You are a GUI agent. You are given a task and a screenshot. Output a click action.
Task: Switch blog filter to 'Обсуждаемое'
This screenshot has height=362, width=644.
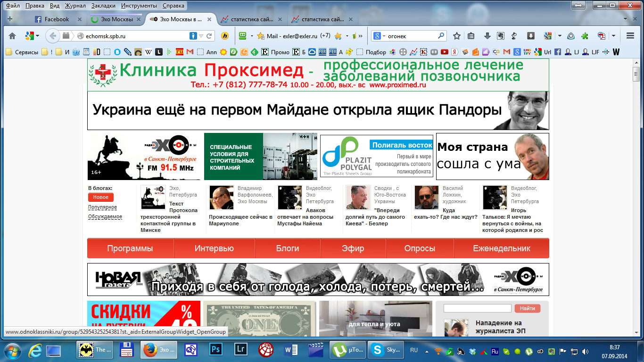tap(105, 217)
